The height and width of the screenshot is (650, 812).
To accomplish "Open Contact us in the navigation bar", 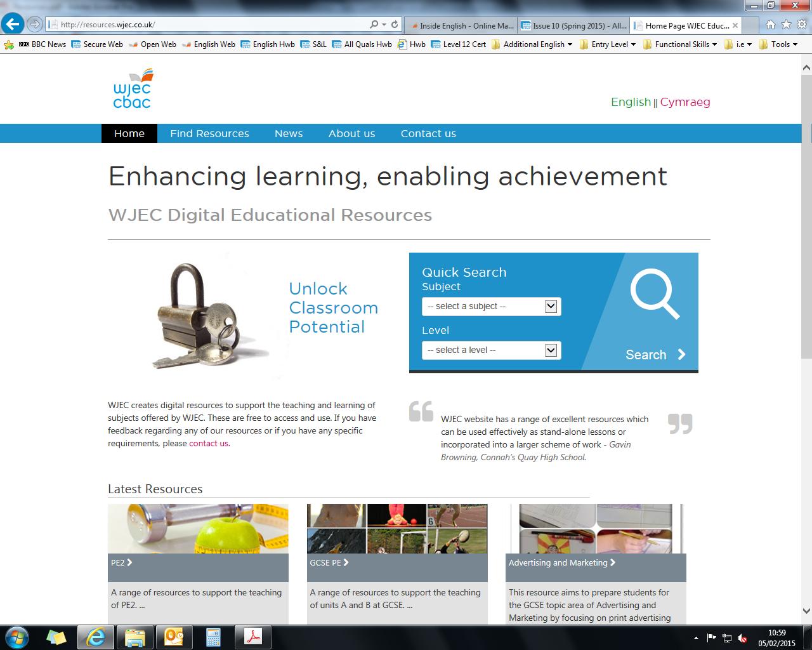I will coord(428,133).
